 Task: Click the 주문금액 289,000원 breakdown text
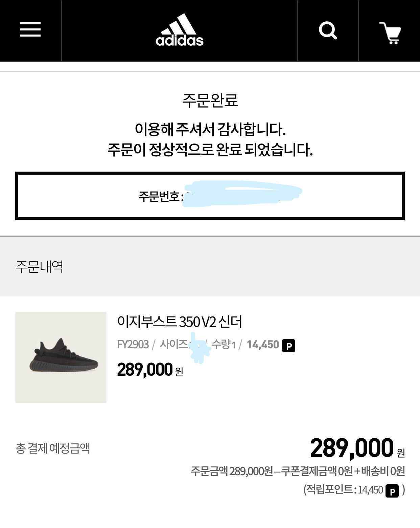232,471
